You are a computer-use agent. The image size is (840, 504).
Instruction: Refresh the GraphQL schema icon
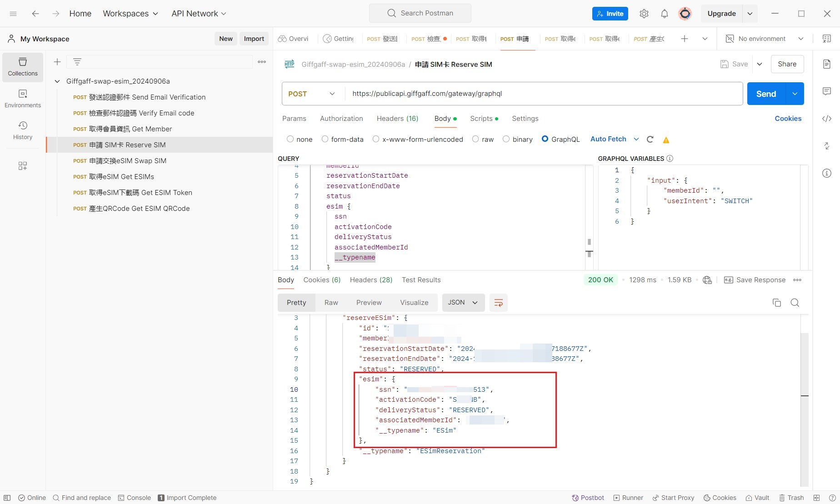pyautogui.click(x=650, y=140)
